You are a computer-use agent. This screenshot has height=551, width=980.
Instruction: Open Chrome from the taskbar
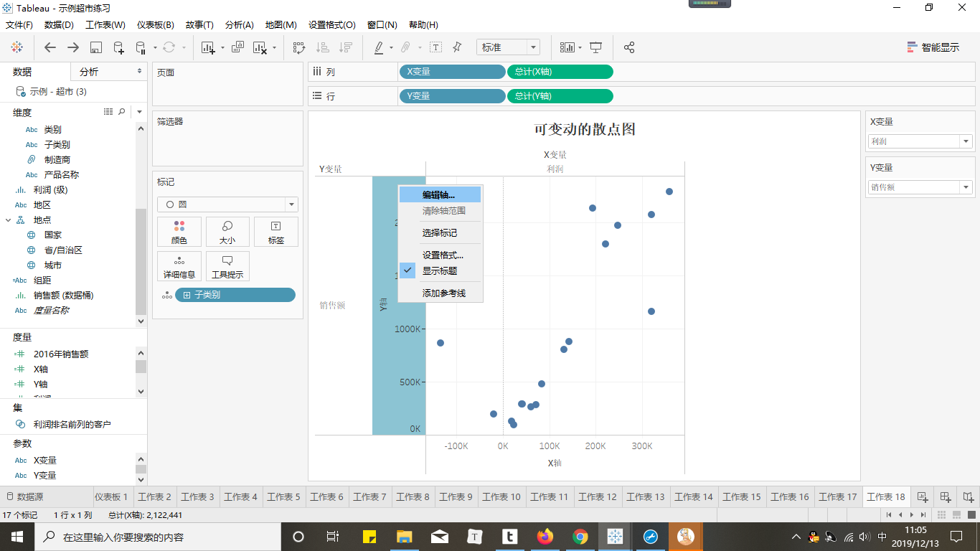[580, 537]
